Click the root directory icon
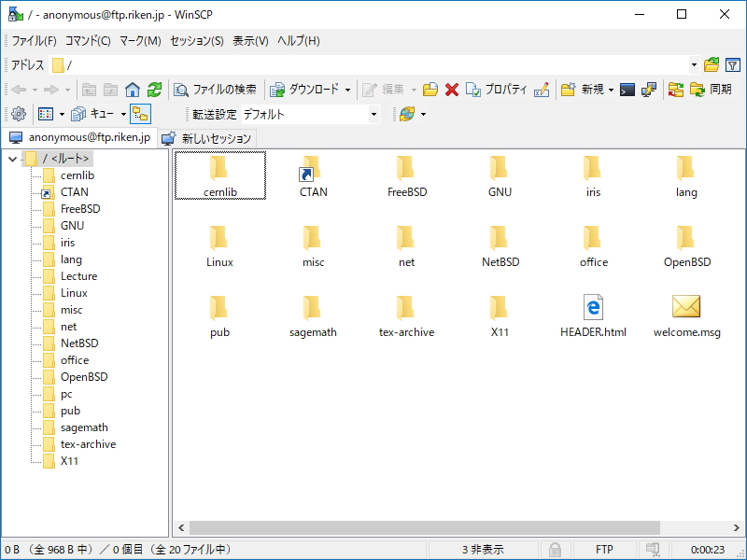 (x=110, y=89)
